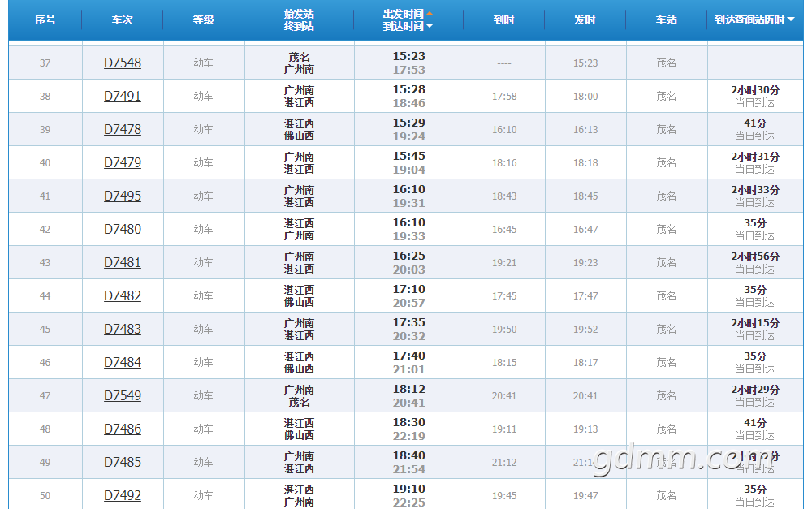Screen dimensions: 812x509
Task: Click the 车次 column header
Action: pos(123,19)
